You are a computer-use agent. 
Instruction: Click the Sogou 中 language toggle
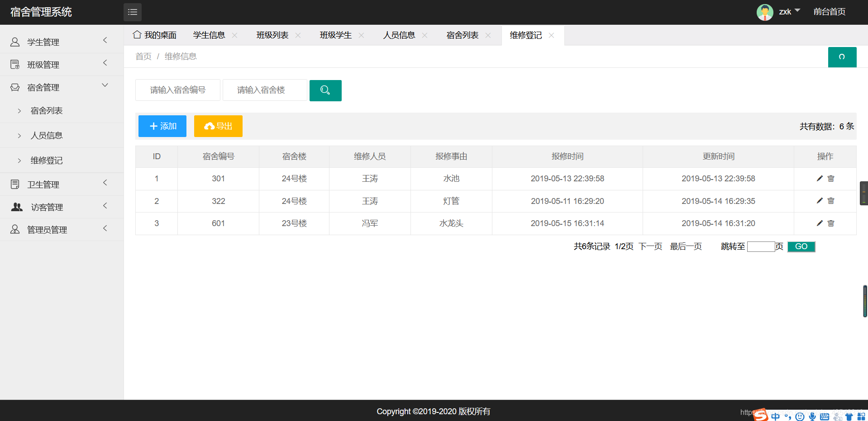776,416
